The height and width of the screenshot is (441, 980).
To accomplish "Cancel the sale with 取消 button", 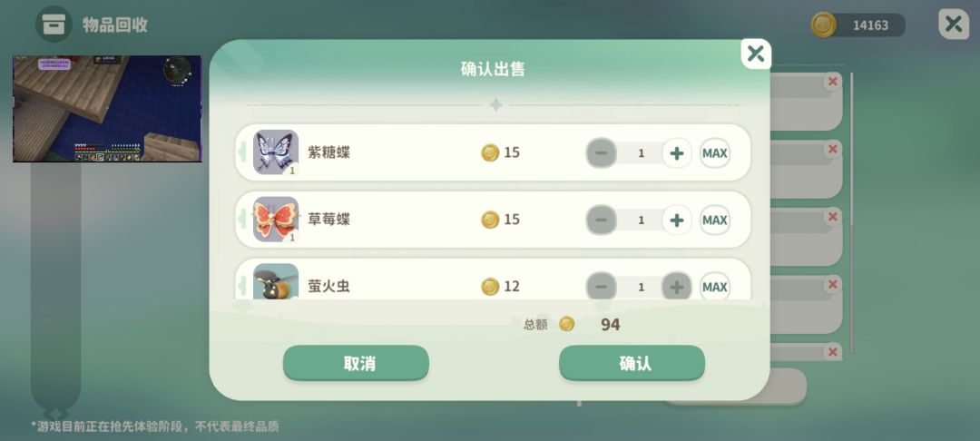I will tap(357, 363).
